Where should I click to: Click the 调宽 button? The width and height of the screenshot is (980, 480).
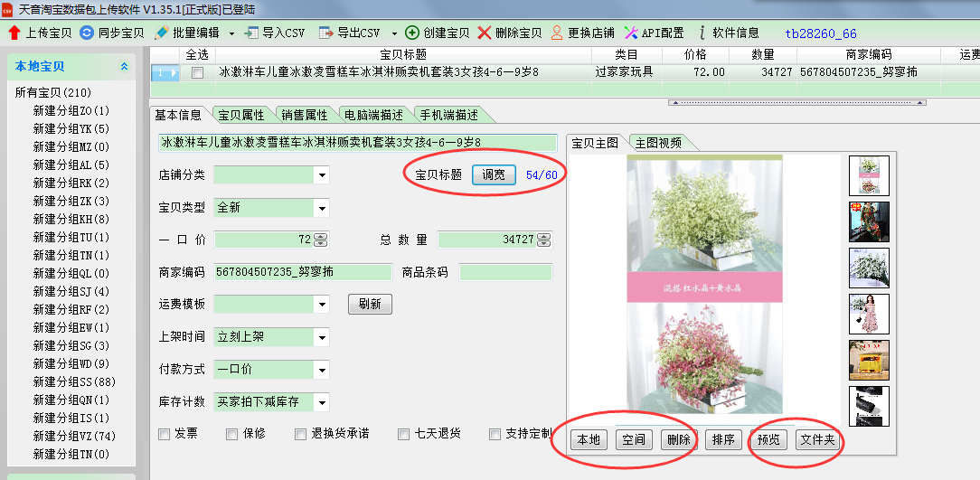494,174
